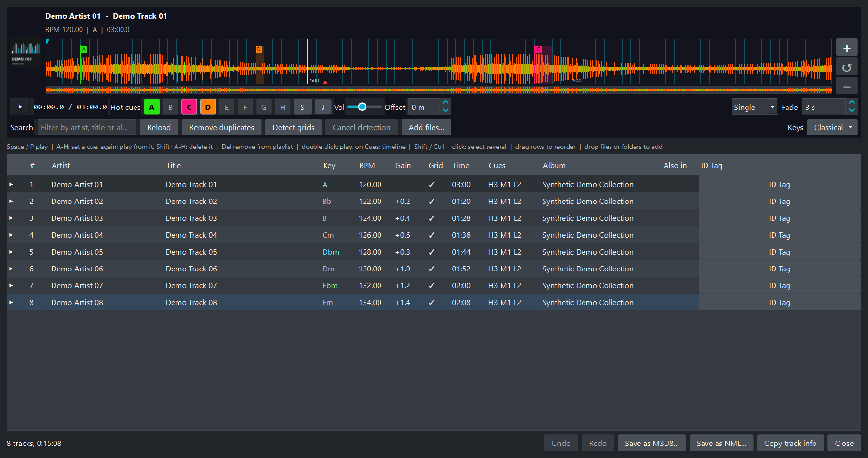Open the Classical keys dropdown
868x458 pixels.
click(832, 127)
